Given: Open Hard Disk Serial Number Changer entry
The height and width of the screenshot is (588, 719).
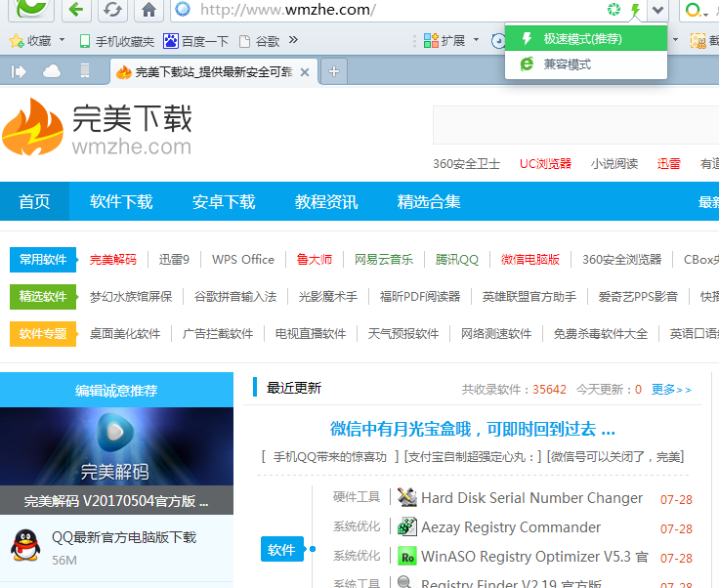Looking at the screenshot, I should pyautogui.click(x=531, y=498).
